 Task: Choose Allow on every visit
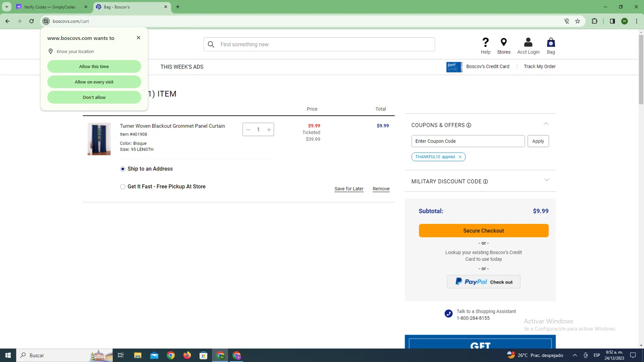[94, 82]
